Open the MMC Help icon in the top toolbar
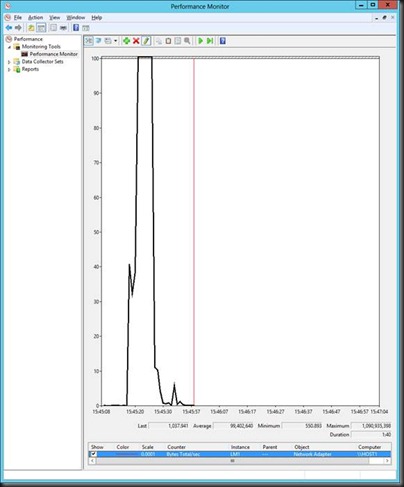Screen dimensions: 404x487 76,28
